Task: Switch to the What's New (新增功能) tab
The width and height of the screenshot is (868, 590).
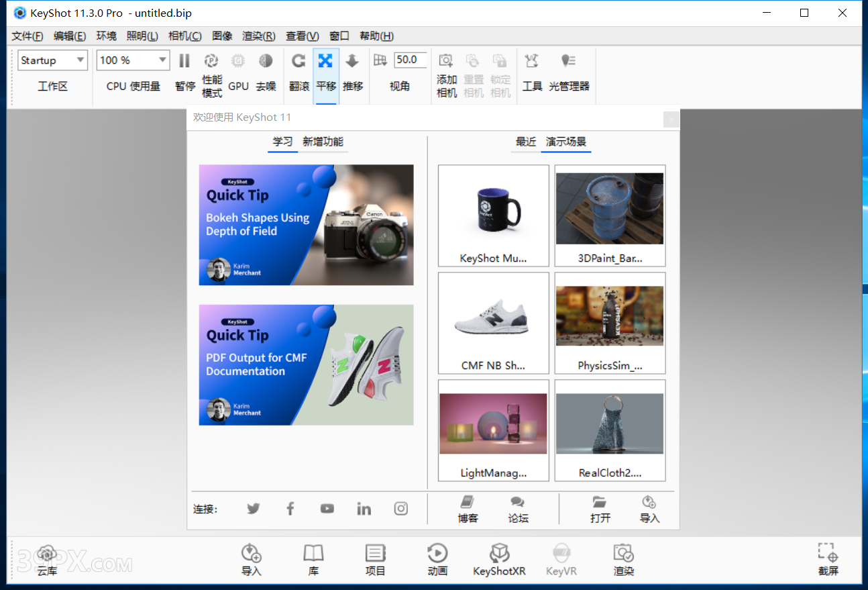Action: point(323,142)
